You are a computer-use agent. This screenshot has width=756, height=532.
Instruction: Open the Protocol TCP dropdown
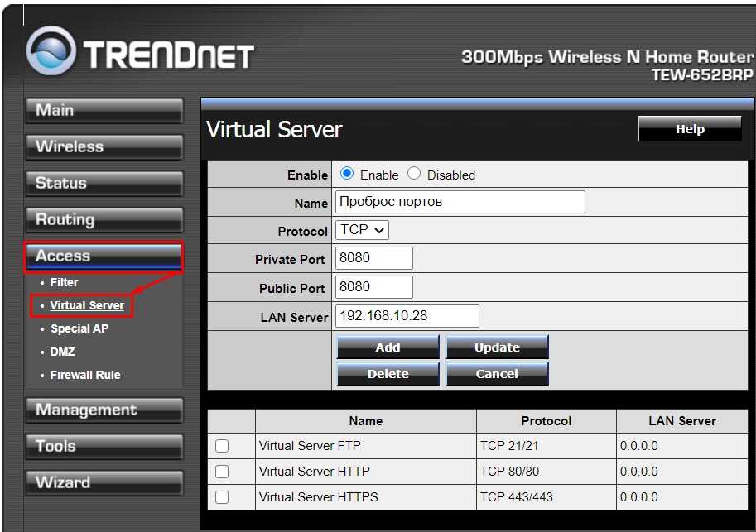point(362,230)
